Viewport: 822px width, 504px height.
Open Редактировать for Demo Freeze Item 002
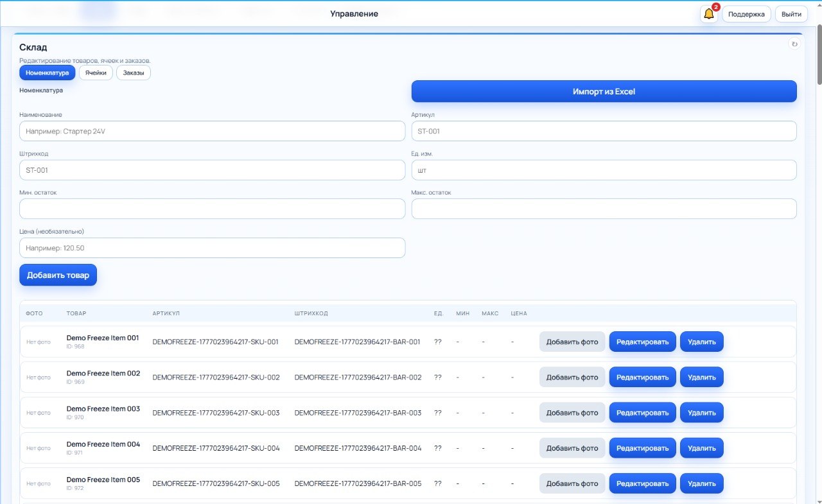coord(642,377)
